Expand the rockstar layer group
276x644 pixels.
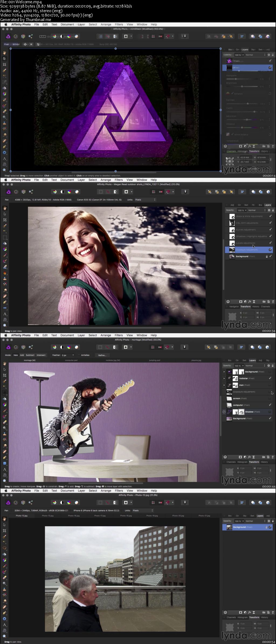click(x=224, y=378)
